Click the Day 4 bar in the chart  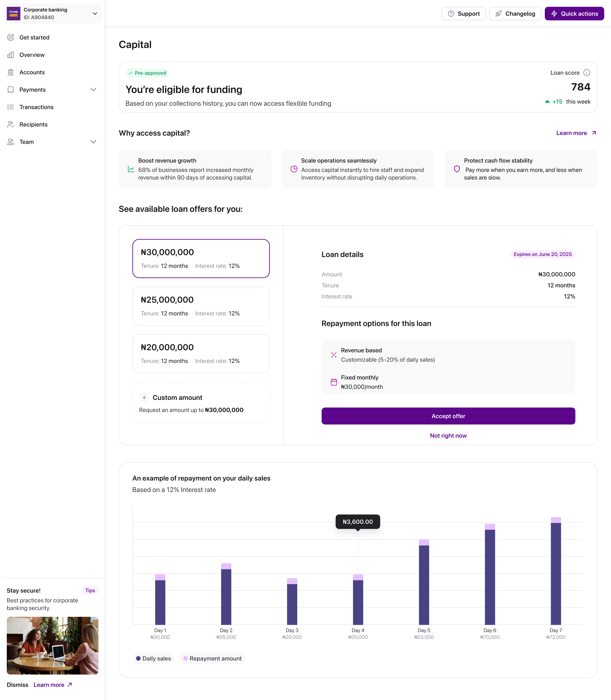click(358, 599)
